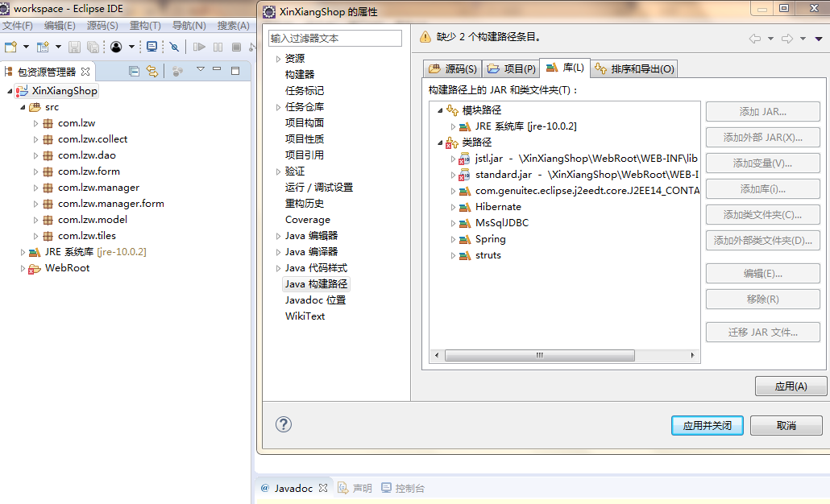Open the 编辑(E) menu
The width and height of the screenshot is (830, 504).
click(x=60, y=26)
